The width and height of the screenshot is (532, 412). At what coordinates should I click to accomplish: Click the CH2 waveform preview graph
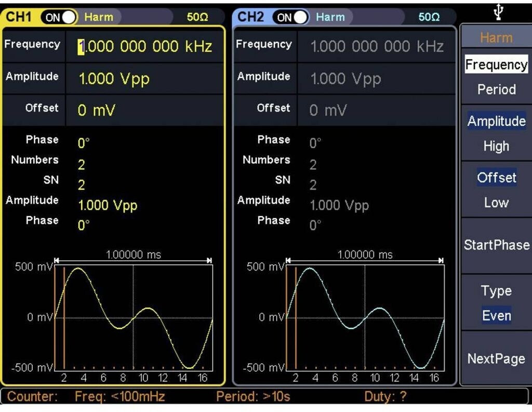point(365,318)
